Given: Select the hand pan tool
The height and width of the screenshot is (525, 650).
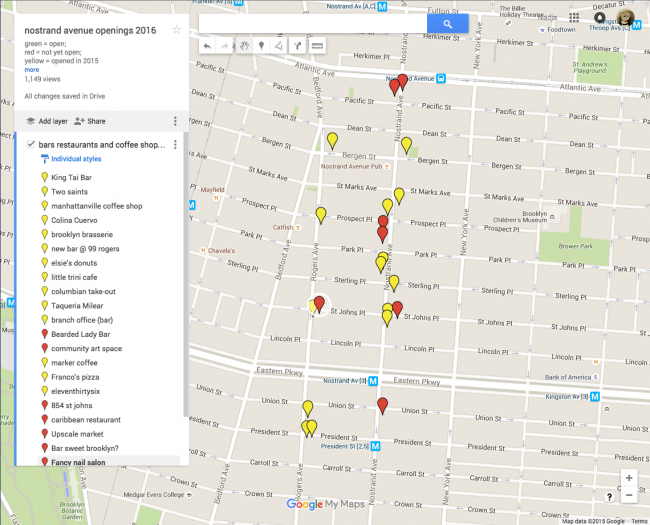Looking at the screenshot, I should click(244, 46).
